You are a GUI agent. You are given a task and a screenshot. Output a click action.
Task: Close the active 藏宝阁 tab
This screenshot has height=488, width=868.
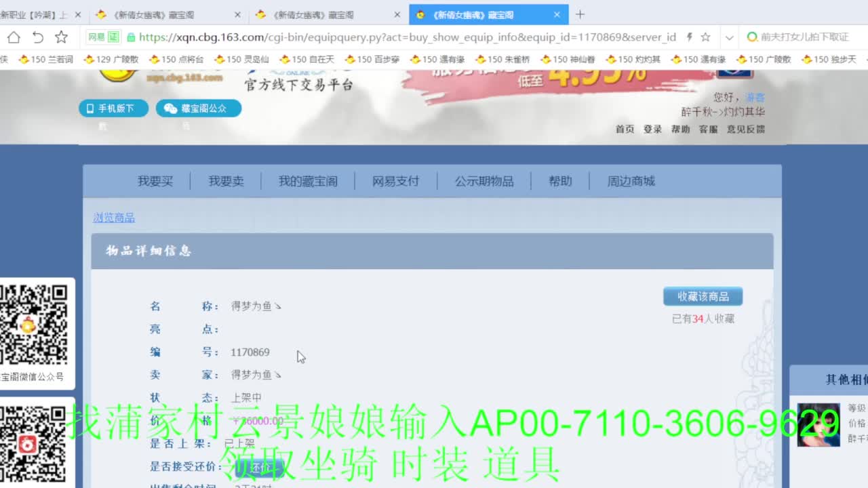tap(557, 14)
